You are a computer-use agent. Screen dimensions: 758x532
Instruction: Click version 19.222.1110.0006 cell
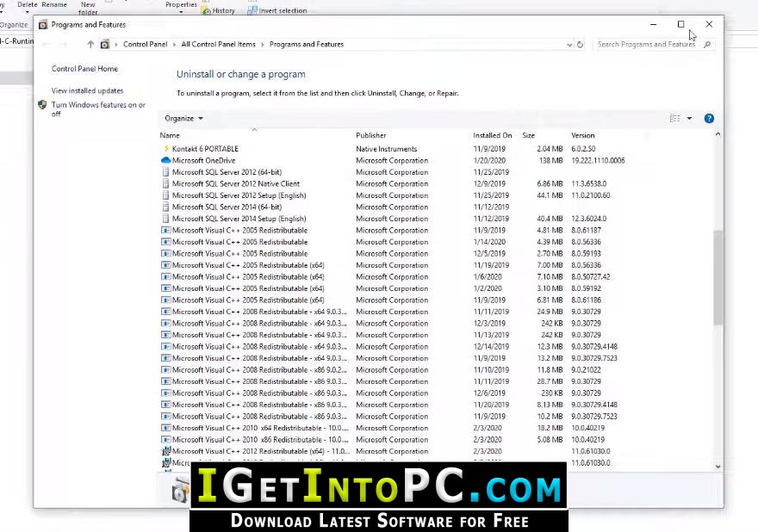tap(598, 160)
